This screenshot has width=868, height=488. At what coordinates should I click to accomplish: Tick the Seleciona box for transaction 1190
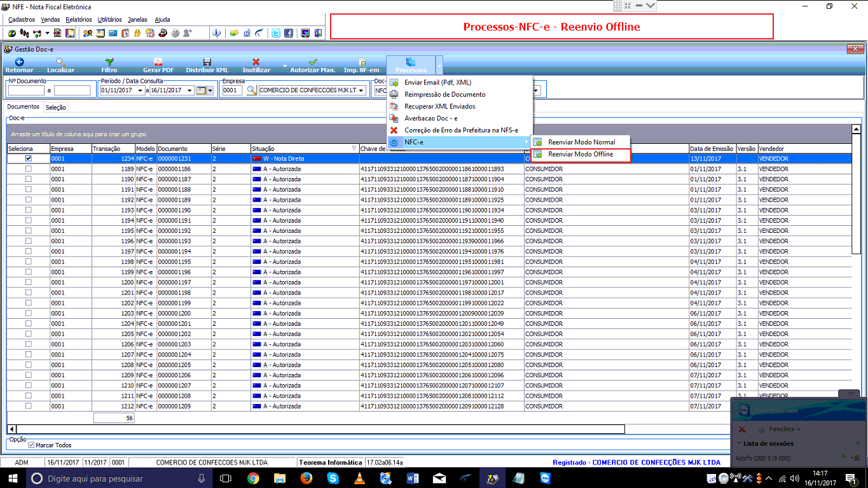(28, 179)
